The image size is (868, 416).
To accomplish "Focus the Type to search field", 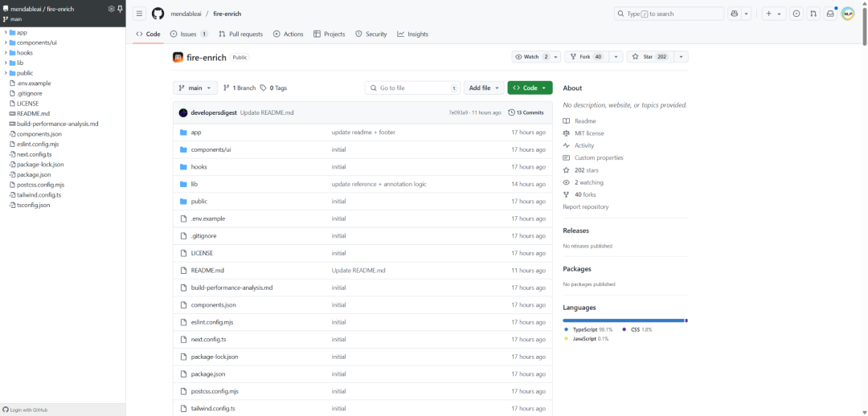I will [669, 14].
